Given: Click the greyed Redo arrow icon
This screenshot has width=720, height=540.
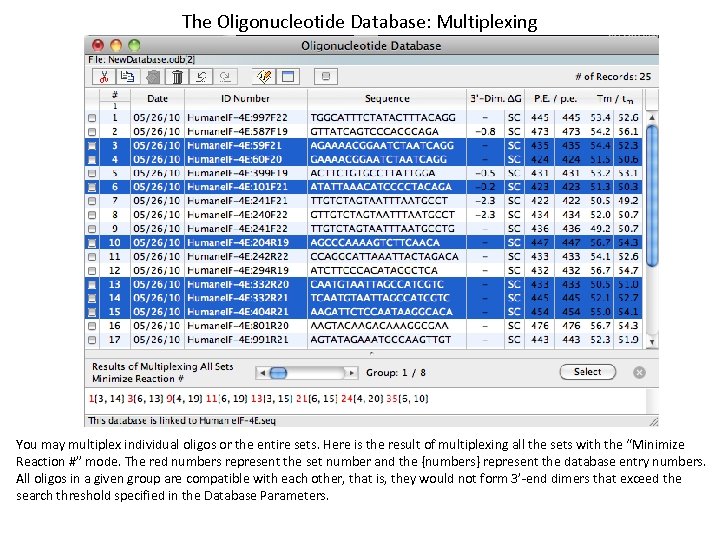Looking at the screenshot, I should pyautogui.click(x=225, y=77).
